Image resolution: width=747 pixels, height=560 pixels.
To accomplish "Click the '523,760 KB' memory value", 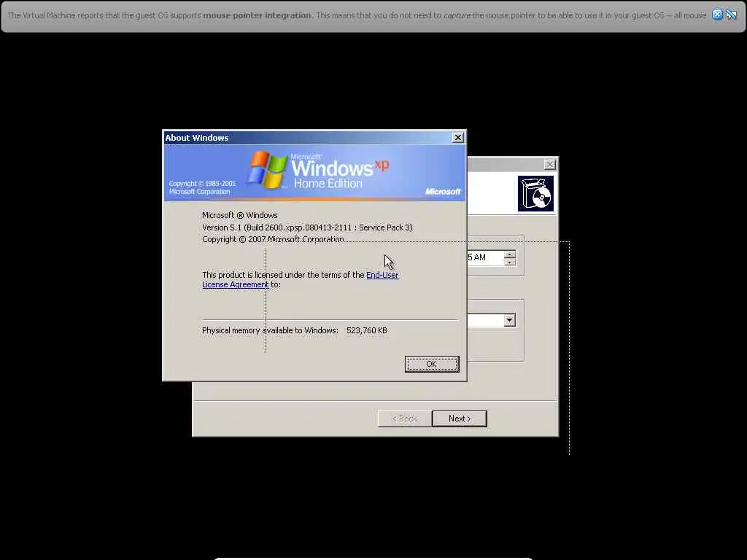I will 367,330.
